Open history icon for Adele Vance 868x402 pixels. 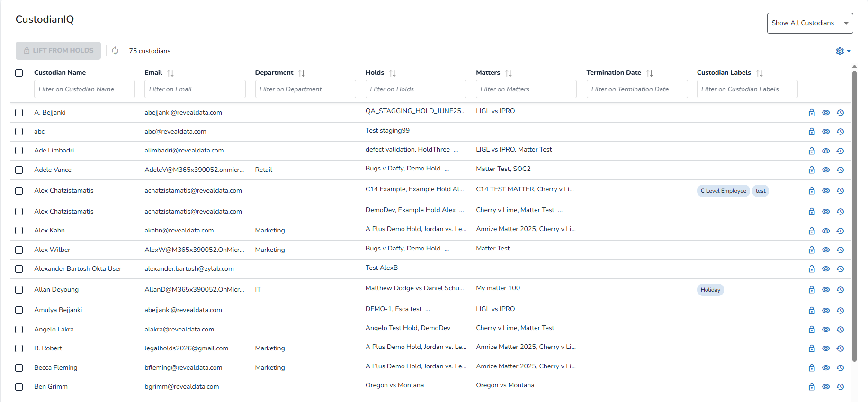click(x=840, y=170)
